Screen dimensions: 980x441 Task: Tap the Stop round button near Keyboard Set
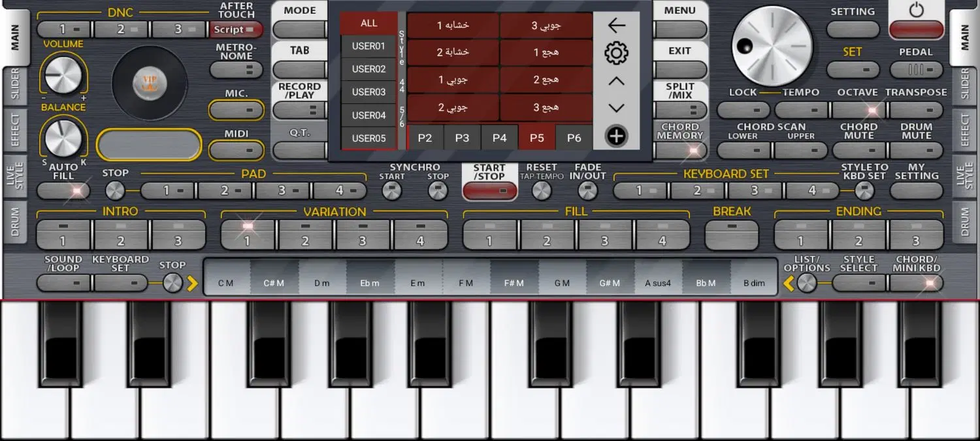coord(172,284)
